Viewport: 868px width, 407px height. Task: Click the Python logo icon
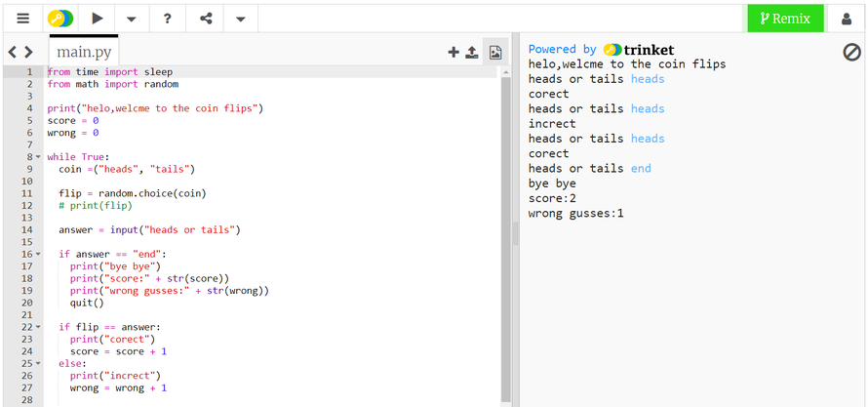(x=61, y=18)
